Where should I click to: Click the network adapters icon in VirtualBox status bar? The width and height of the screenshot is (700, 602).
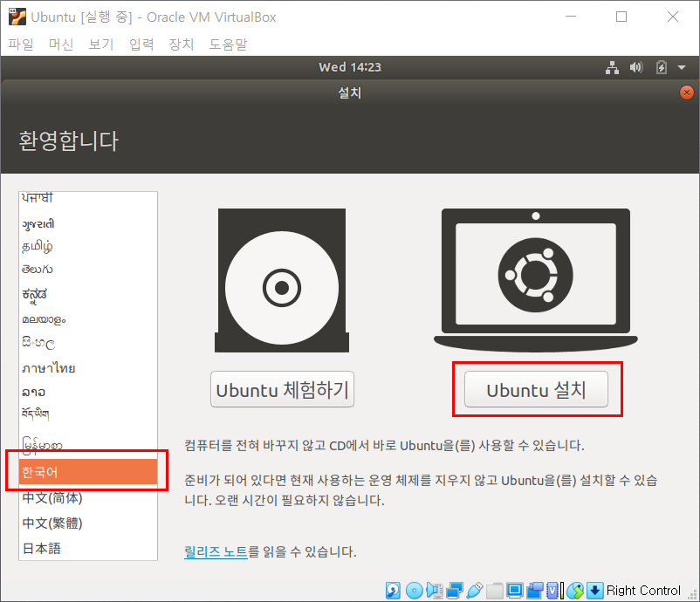(455, 591)
